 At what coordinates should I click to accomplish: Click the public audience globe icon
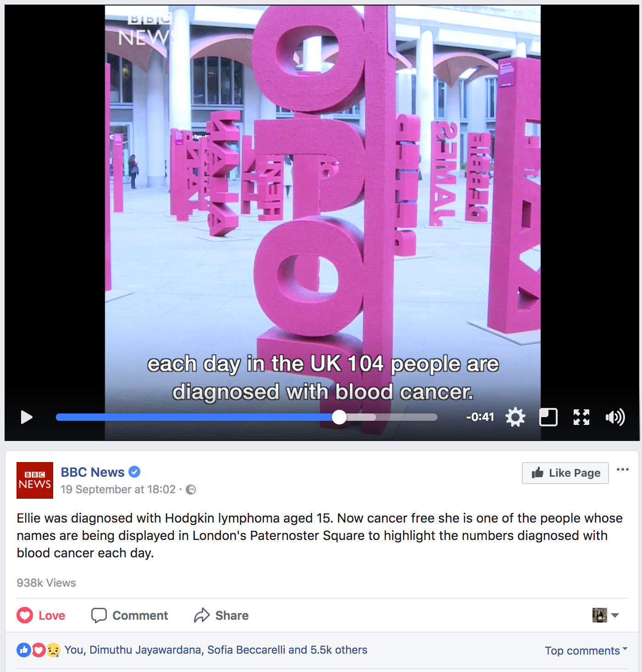[191, 490]
